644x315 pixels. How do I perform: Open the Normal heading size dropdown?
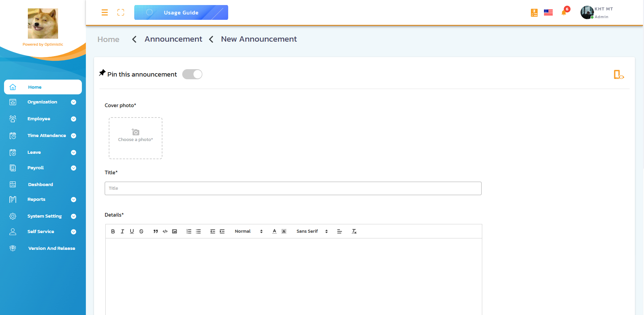click(249, 231)
